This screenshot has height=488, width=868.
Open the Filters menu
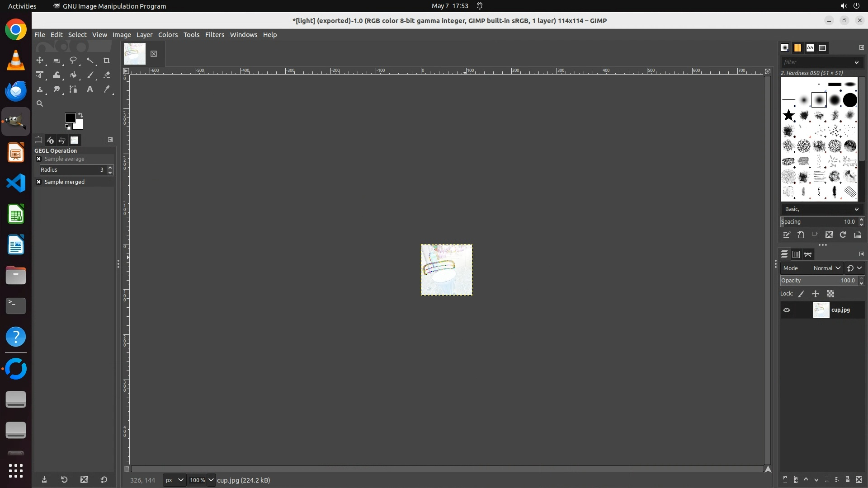tap(214, 35)
